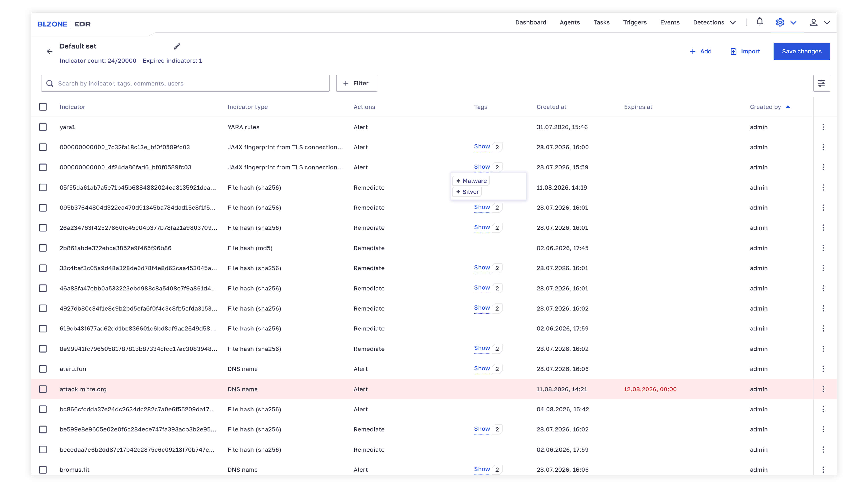The height and width of the screenshot is (488, 868).
Task: Open the Tasks tab
Action: [601, 23]
